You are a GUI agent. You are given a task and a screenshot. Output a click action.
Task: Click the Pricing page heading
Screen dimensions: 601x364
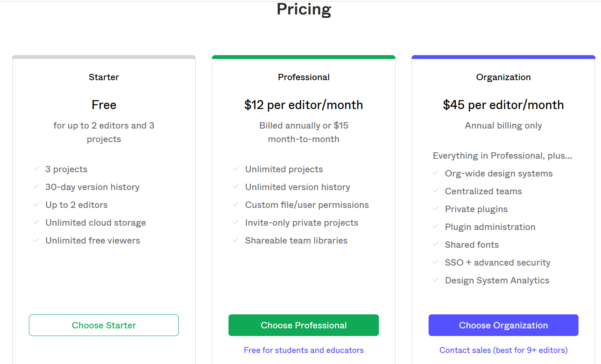(x=304, y=9)
